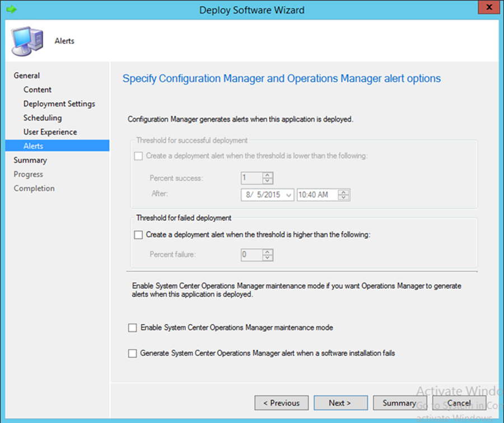The width and height of the screenshot is (504, 423).
Task: Cancel the Deploy Software Wizard
Action: [x=459, y=403]
